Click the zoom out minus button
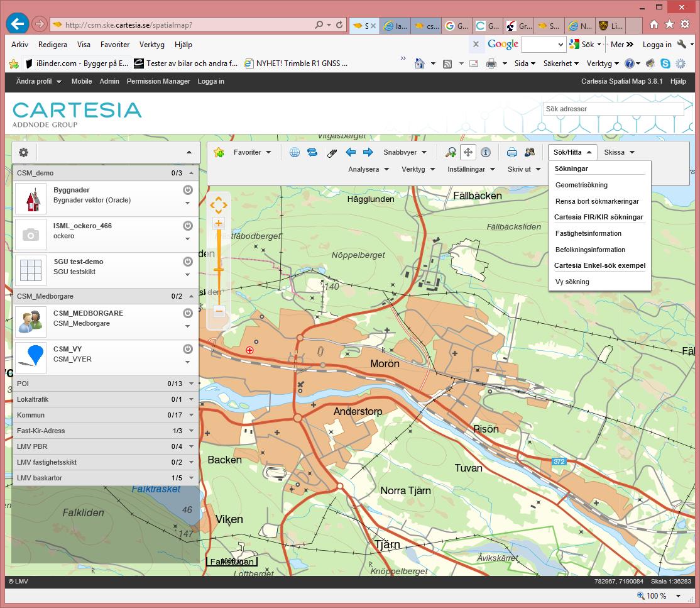This screenshot has width=700, height=608. [x=219, y=311]
